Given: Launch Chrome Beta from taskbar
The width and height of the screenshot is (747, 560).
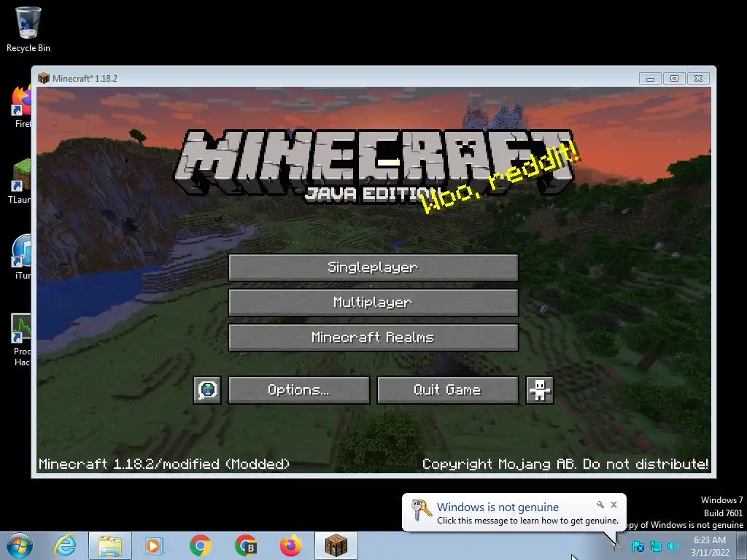Looking at the screenshot, I should click(x=246, y=545).
